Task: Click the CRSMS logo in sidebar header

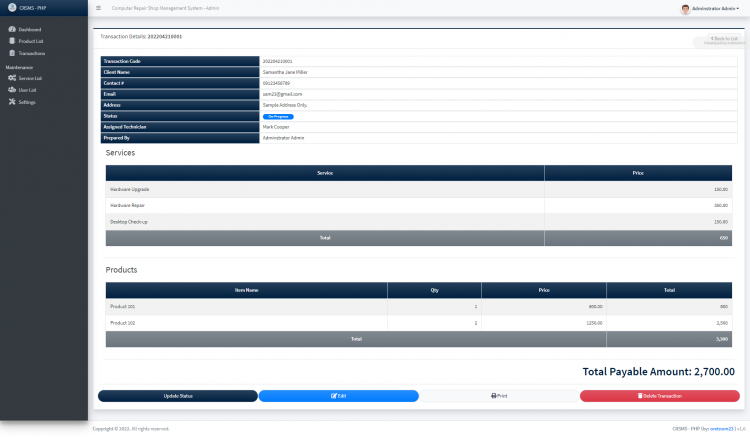Action: click(12, 8)
